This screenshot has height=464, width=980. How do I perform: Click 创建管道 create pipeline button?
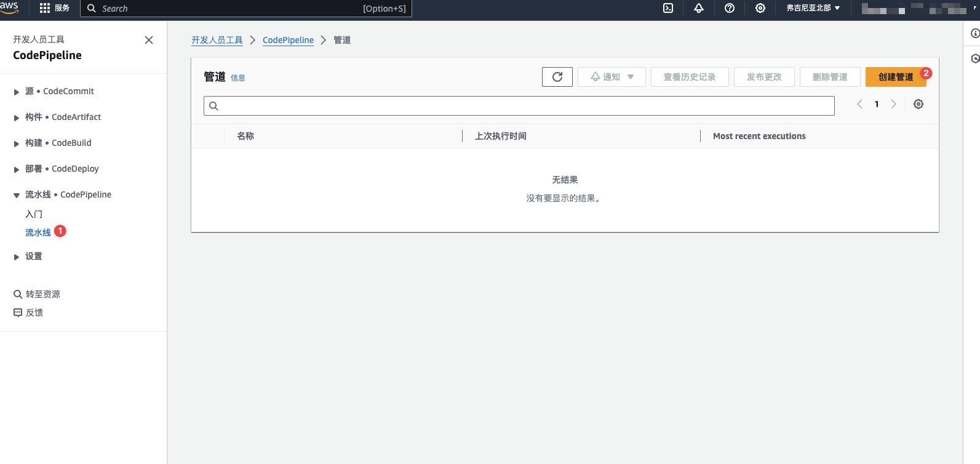896,77
